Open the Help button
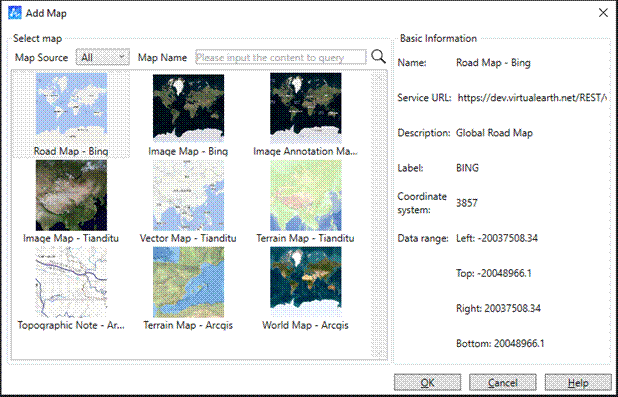The image size is (618, 397). (578, 382)
